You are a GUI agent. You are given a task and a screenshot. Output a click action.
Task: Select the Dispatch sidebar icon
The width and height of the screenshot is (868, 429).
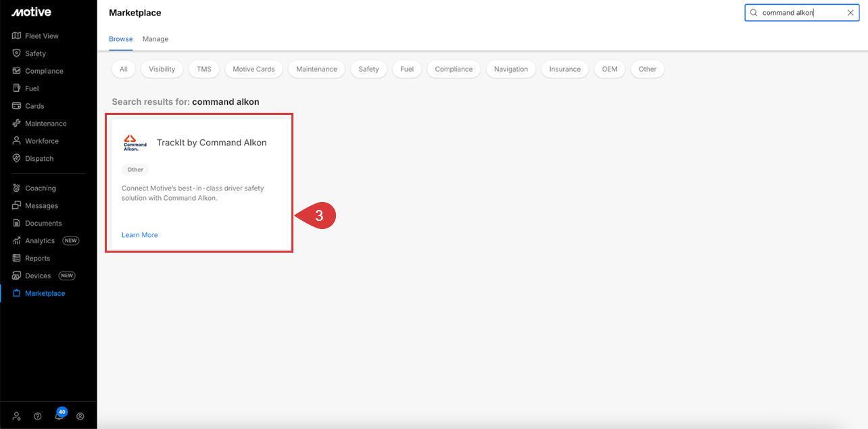coord(16,158)
